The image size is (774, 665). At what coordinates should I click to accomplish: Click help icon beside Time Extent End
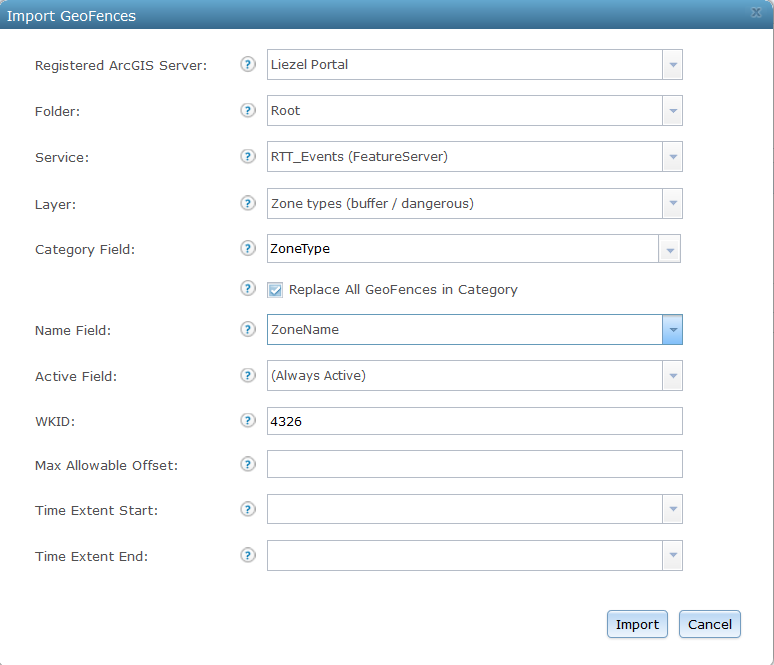coord(248,555)
